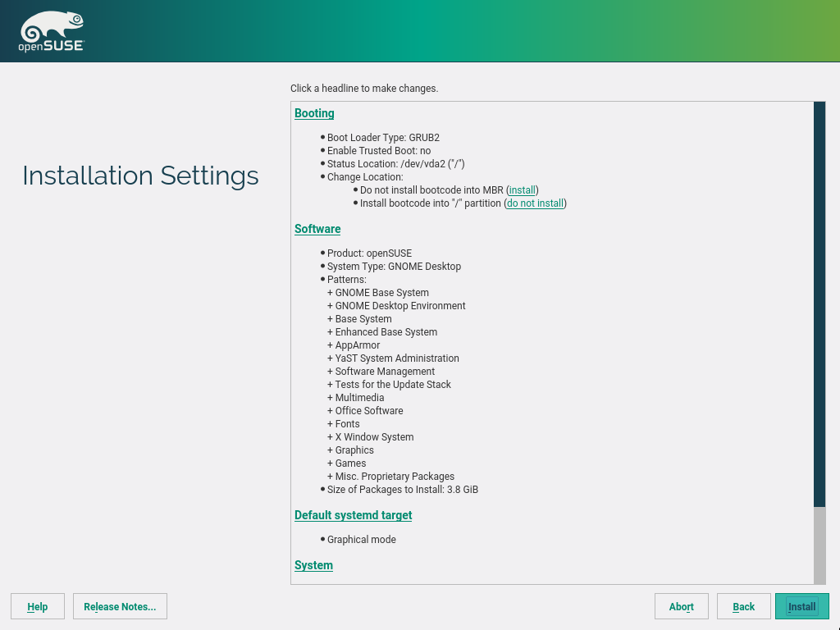Click the 'install' link for MBR bootcode

tap(522, 190)
